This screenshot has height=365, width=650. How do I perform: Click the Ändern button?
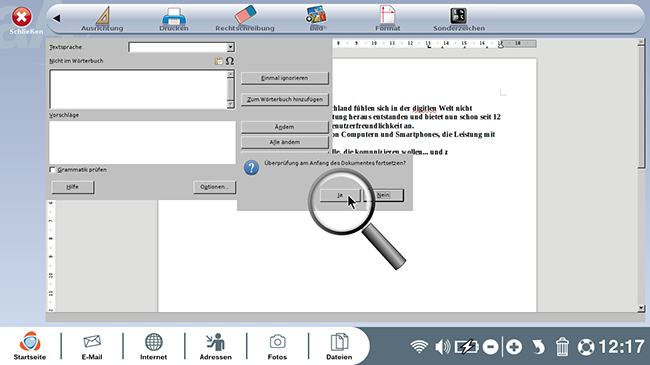(284, 127)
